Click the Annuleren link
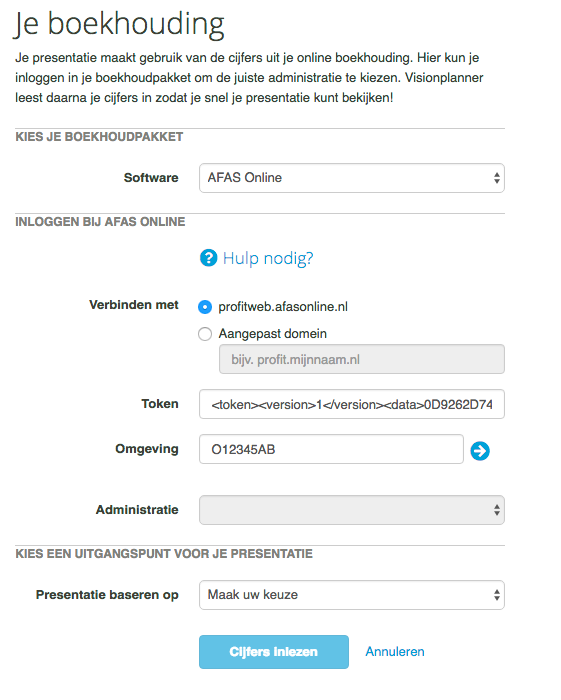The width and height of the screenshot is (561, 700). click(395, 651)
